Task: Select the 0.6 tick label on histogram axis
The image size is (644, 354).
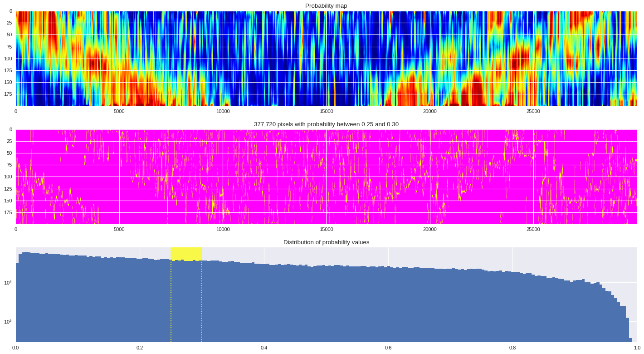Action: pyautogui.click(x=388, y=348)
